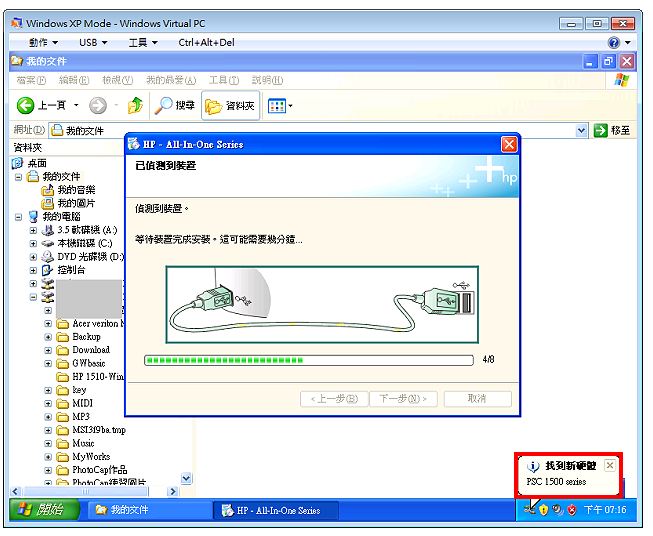Select the DVD 光碟機 drive icon
Screen dimensions: 653x536
(x=47, y=257)
